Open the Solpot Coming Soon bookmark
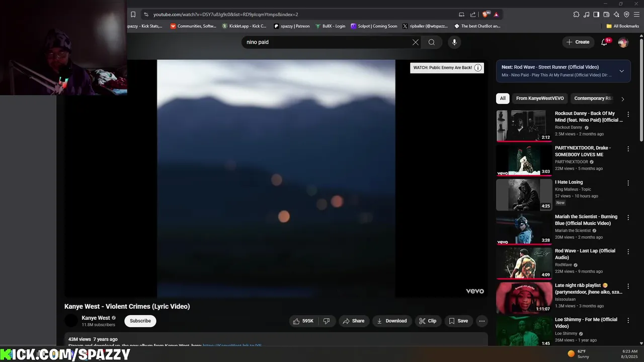 coord(374,26)
